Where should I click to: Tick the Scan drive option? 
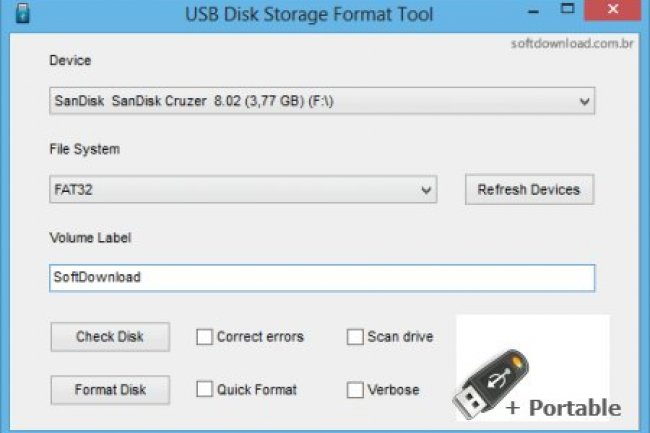355,337
